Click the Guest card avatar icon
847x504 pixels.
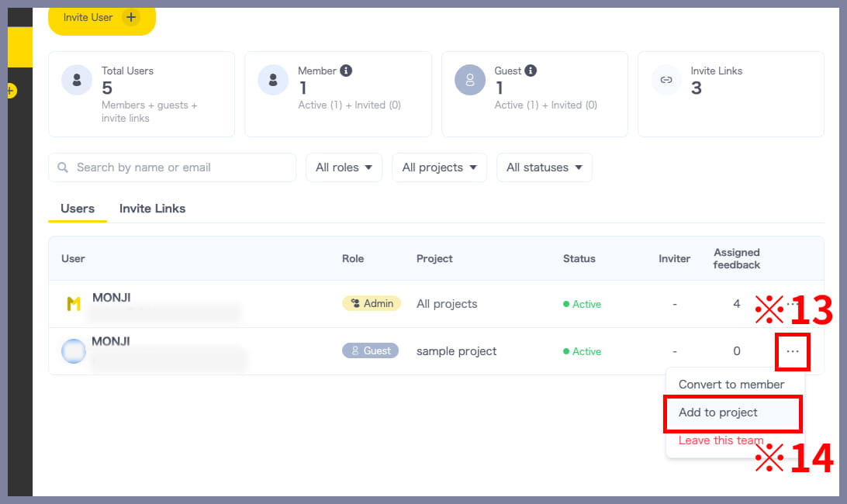click(470, 80)
